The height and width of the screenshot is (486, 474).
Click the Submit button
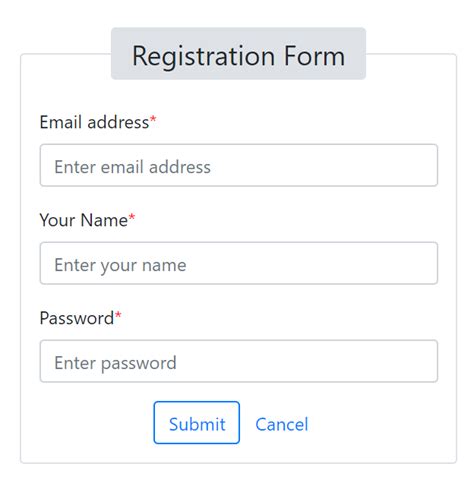pos(197,422)
